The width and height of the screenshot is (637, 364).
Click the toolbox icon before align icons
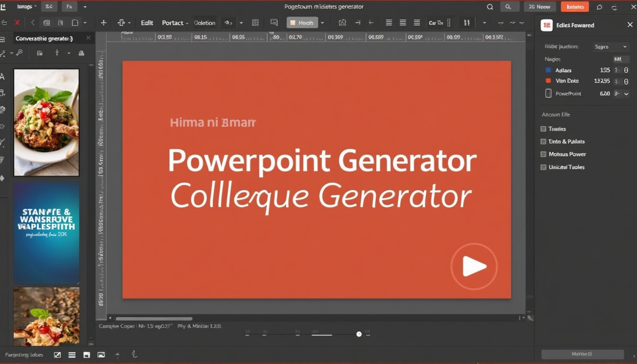click(343, 23)
